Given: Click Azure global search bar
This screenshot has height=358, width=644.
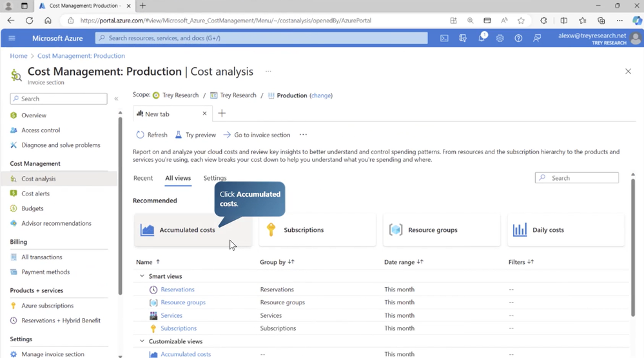Looking at the screenshot, I should tap(261, 38).
